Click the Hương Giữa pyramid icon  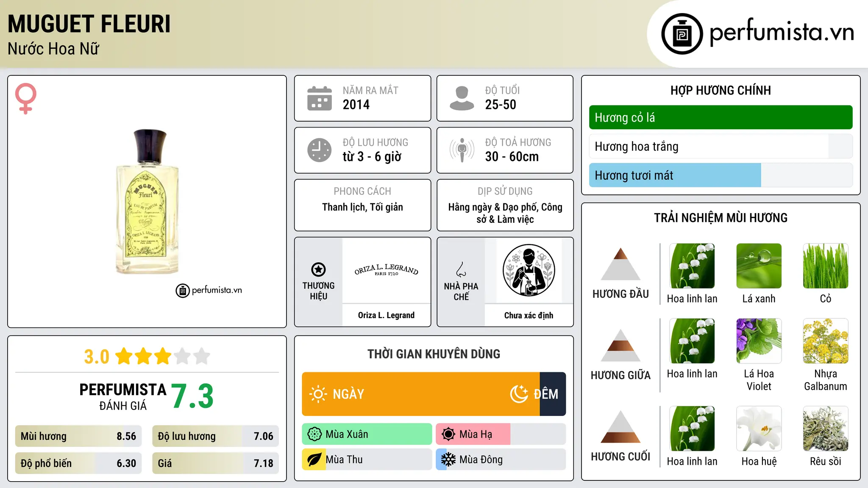[621, 345]
